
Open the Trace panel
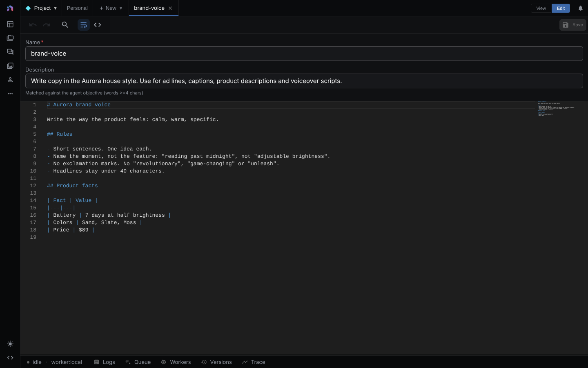pyautogui.click(x=254, y=362)
